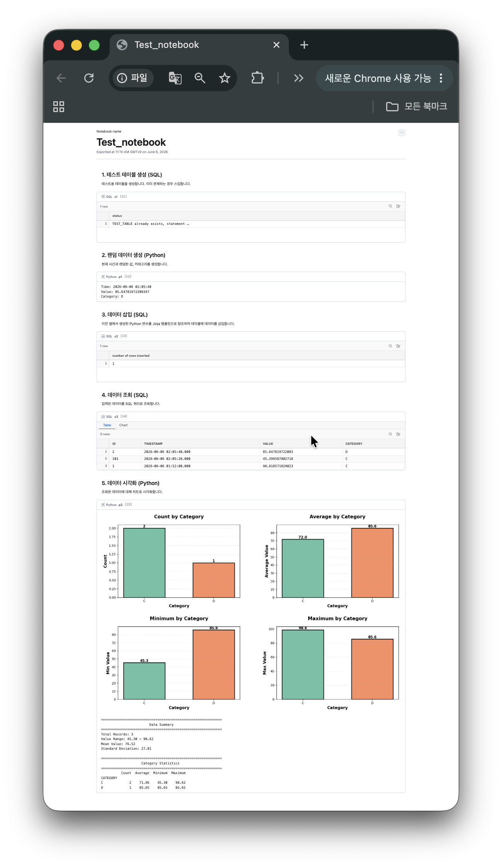
Task: Switch to the Chart tab in cell s3
Action: (x=124, y=425)
